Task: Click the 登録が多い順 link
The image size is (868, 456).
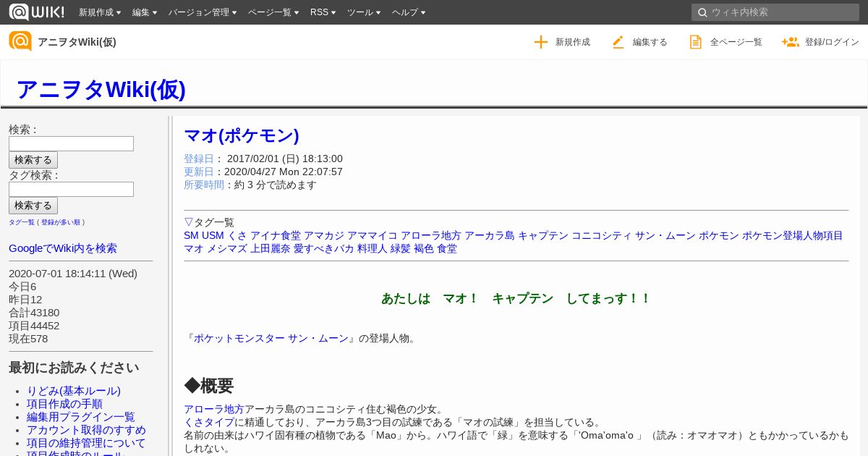Action: coord(61,222)
